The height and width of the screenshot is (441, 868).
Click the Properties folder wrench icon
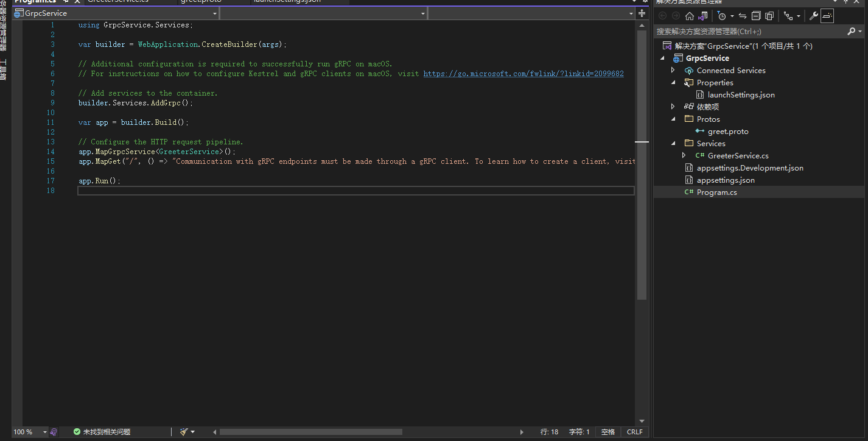coord(689,83)
